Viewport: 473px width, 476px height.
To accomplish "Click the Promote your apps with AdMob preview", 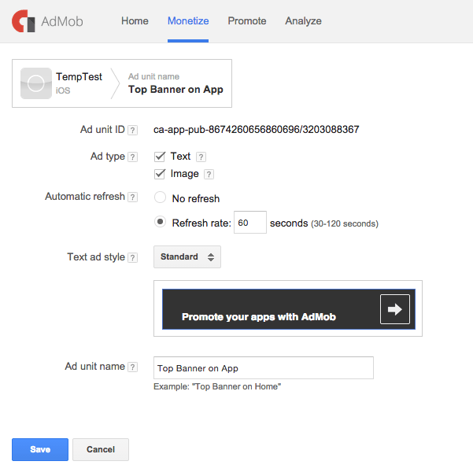I will 288,309.
